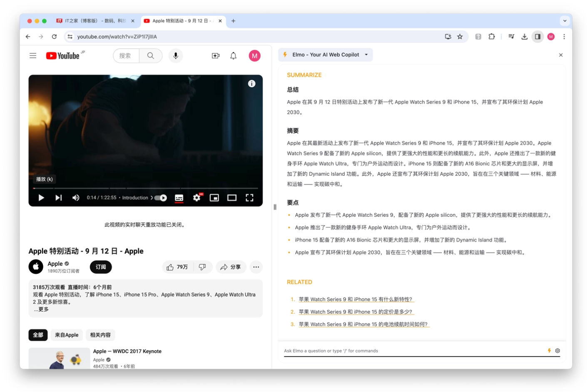Expand the video description with 更多
The image size is (587, 392).
coord(42,310)
